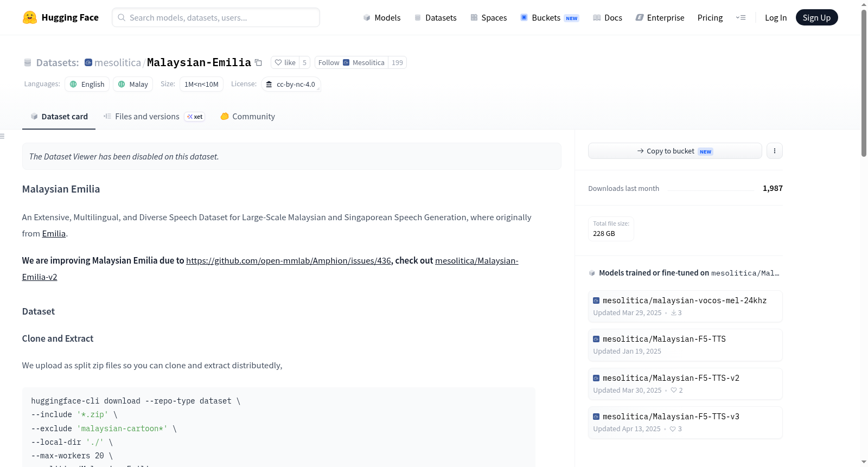The image size is (868, 467).
Task: Expand the navigation more-options menu icon
Action: [741, 17]
